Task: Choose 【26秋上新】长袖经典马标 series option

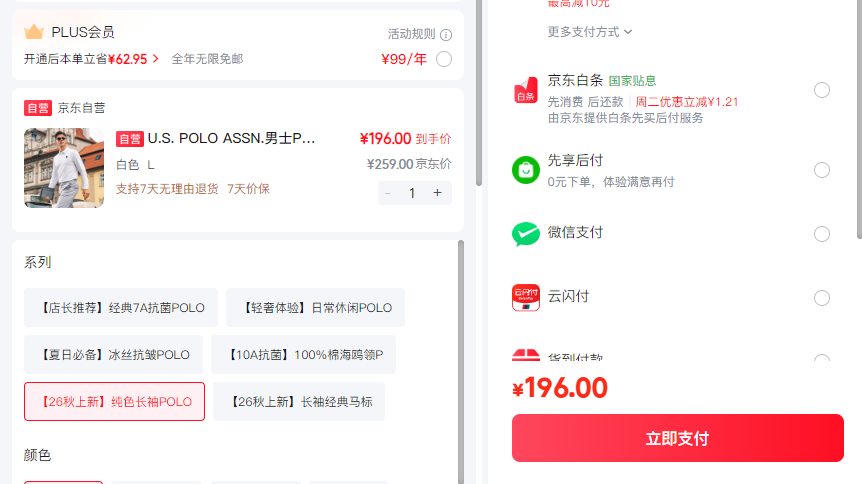Action: point(299,402)
